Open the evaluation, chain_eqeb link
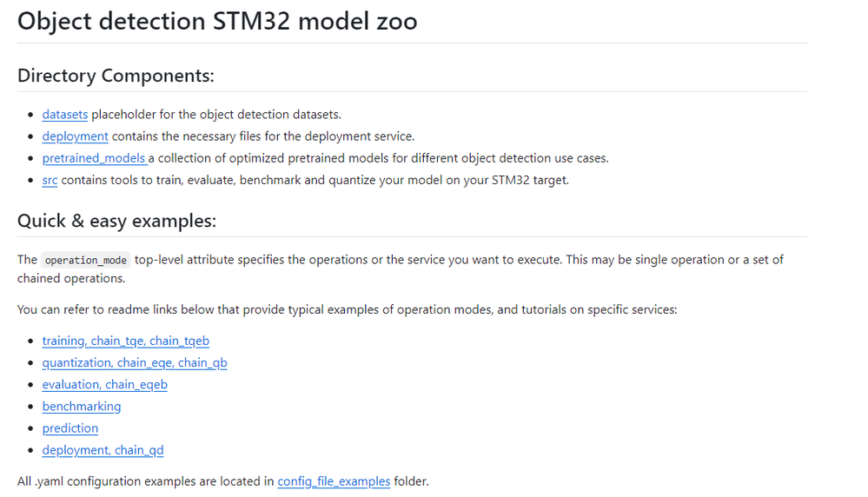 pyautogui.click(x=104, y=384)
